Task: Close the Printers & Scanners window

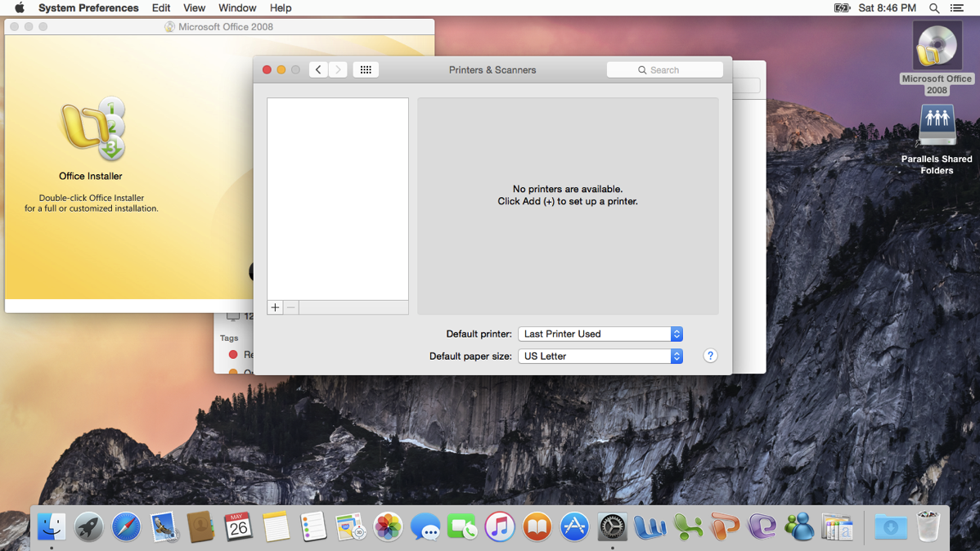Action: [x=267, y=70]
